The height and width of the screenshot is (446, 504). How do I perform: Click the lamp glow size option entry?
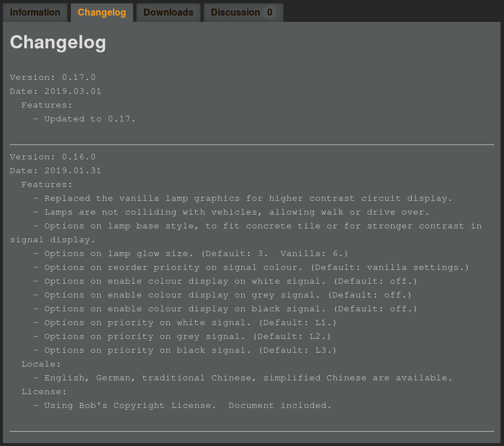[196, 254]
